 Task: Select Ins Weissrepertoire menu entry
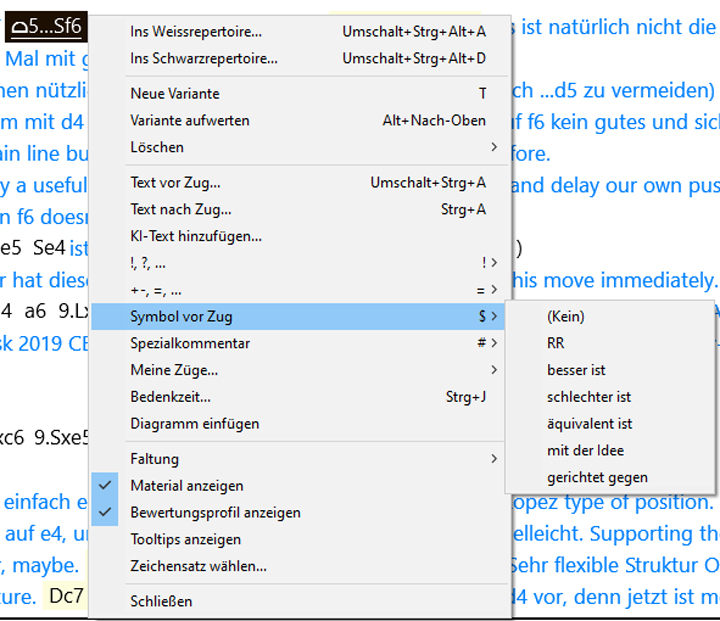196,32
